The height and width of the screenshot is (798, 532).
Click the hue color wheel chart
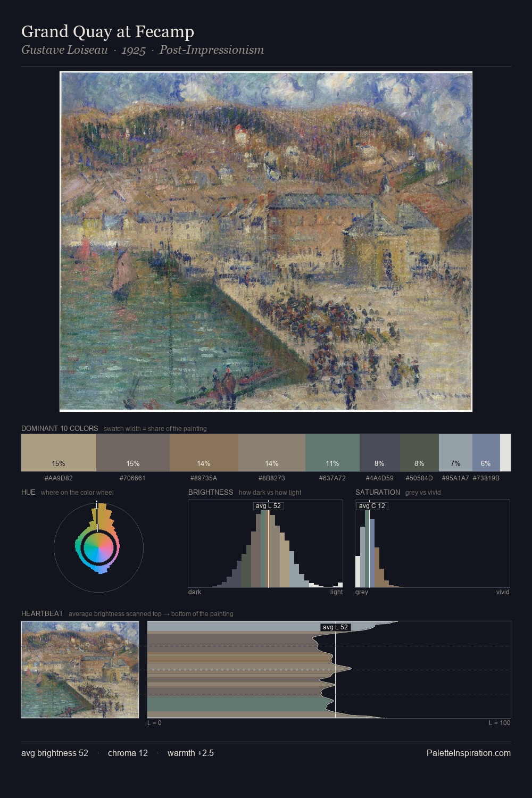click(x=98, y=547)
